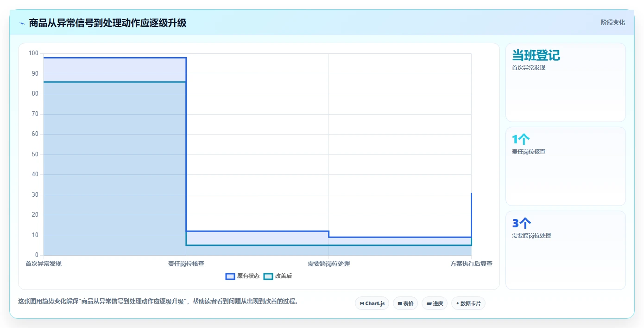Open the 3个 需要跨岗位处理 card
Viewport: 644px width, 328px height.
(x=566, y=250)
